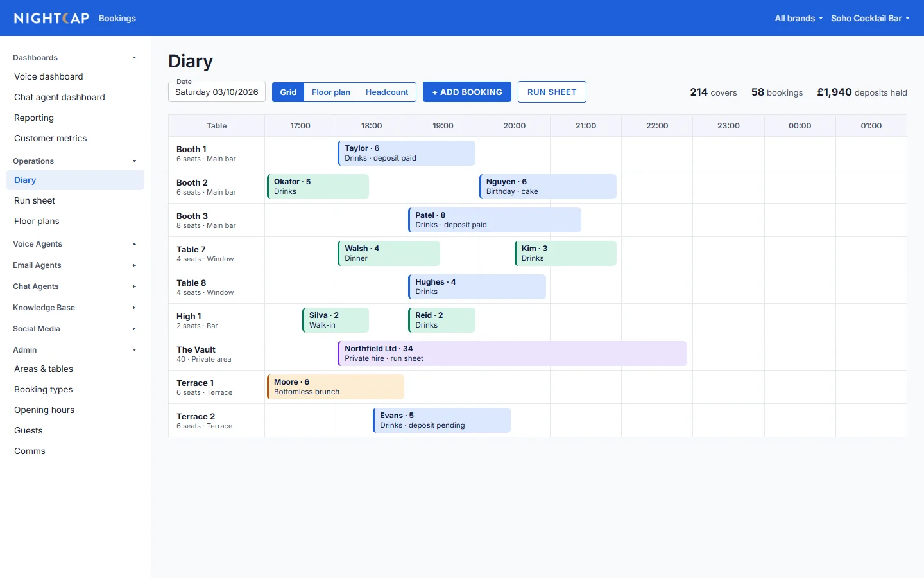Click the Nightcap logo
This screenshot has height=578, width=924.
[51, 18]
